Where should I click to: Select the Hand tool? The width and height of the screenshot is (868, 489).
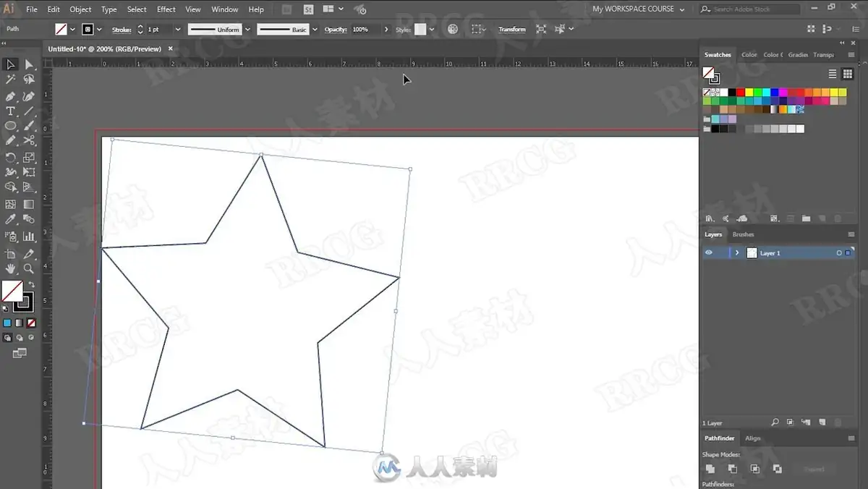click(x=11, y=268)
